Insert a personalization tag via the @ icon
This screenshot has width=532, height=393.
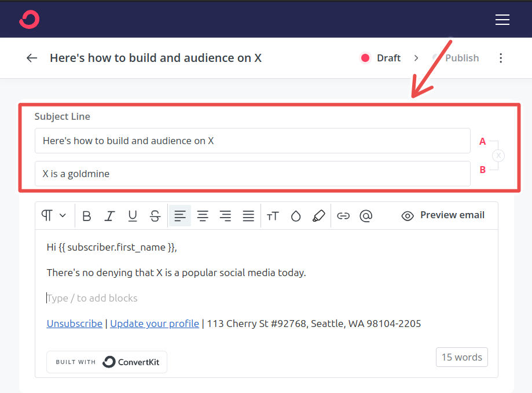pos(366,215)
